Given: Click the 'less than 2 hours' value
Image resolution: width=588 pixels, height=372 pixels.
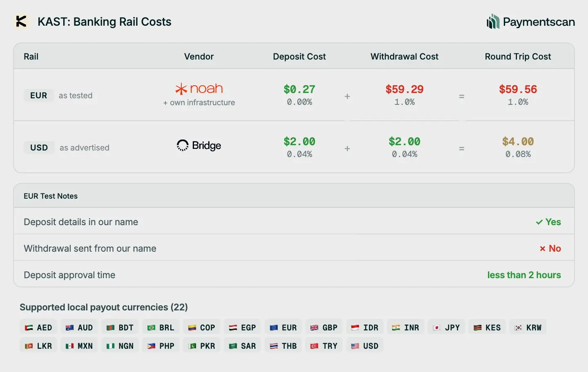Looking at the screenshot, I should [524, 275].
